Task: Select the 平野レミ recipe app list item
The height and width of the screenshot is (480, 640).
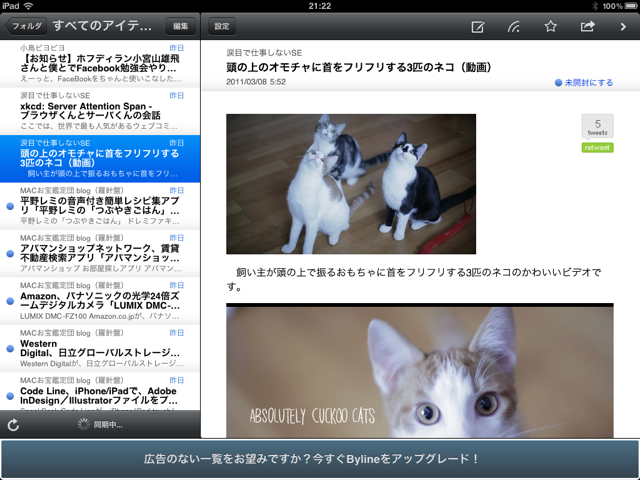Action: (100, 207)
